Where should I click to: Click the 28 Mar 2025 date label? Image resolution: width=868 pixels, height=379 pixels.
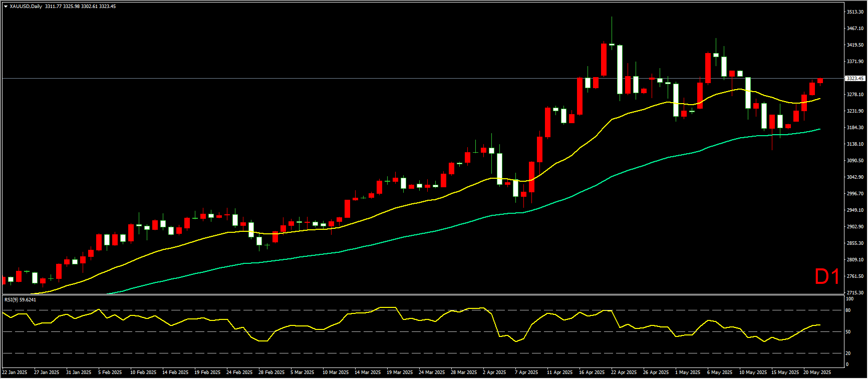click(x=464, y=372)
